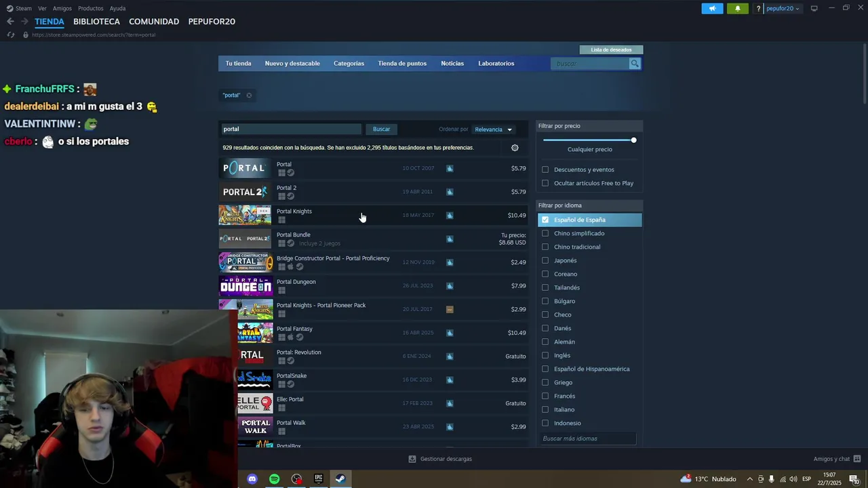Show hidden system tray icons
Image resolution: width=868 pixels, height=488 pixels.
coord(749,479)
